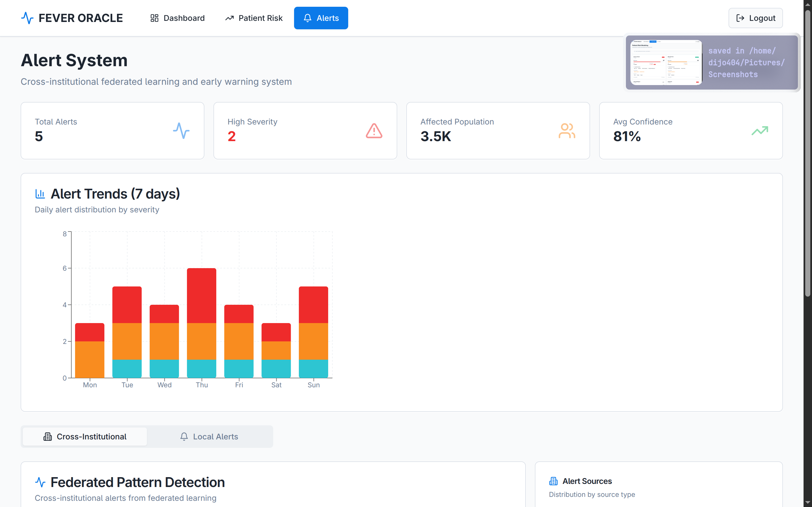Image resolution: width=812 pixels, height=507 pixels.
Task: Go to the Patient Risk page
Action: pos(254,18)
